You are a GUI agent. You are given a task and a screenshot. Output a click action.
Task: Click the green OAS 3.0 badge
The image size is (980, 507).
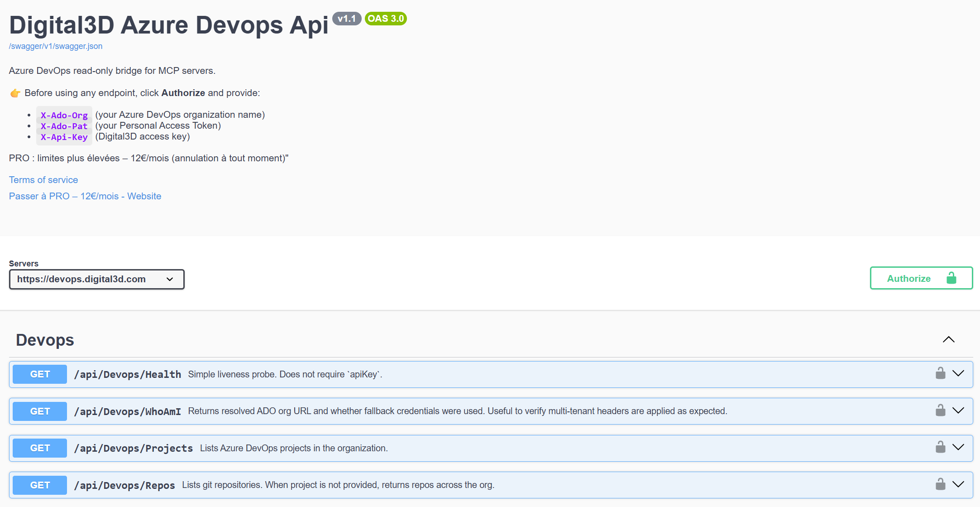386,19
